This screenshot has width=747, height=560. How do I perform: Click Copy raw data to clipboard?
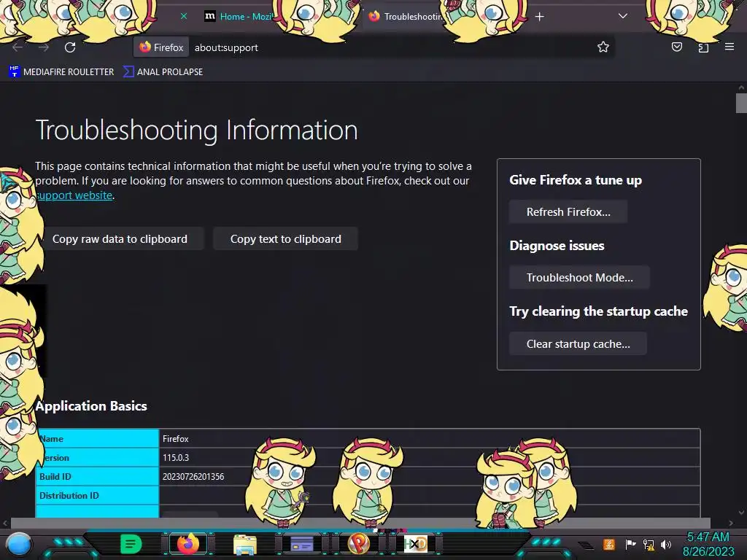(120, 239)
